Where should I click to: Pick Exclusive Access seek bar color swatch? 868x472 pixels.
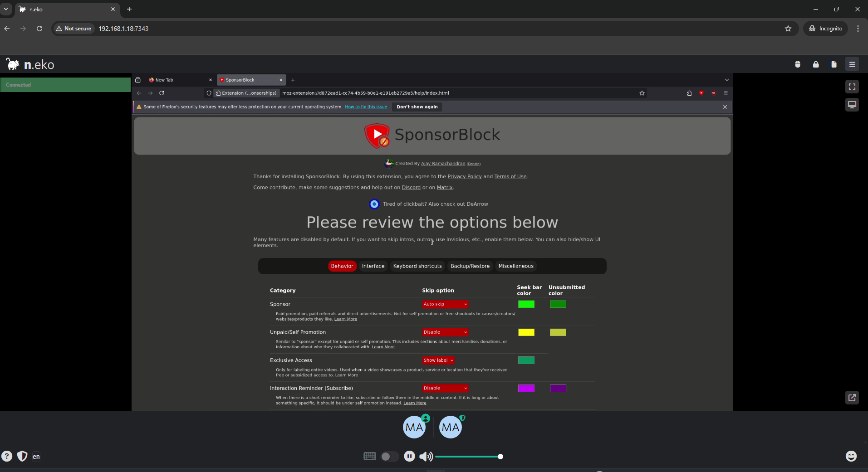point(526,360)
